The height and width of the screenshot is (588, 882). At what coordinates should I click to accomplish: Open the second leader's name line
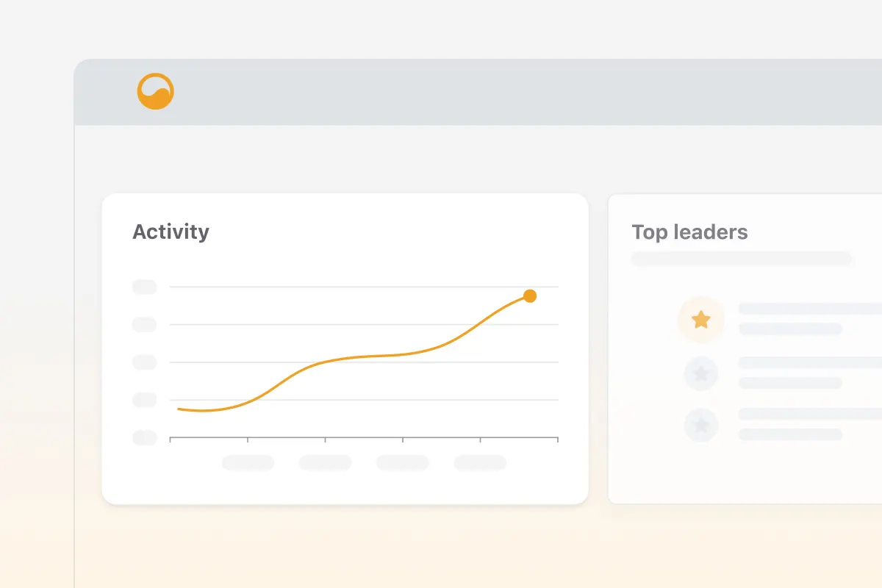point(808,362)
